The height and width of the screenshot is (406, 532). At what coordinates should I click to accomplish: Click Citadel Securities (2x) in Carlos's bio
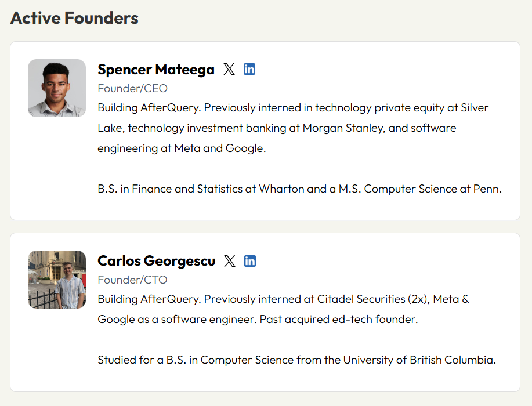pos(373,299)
